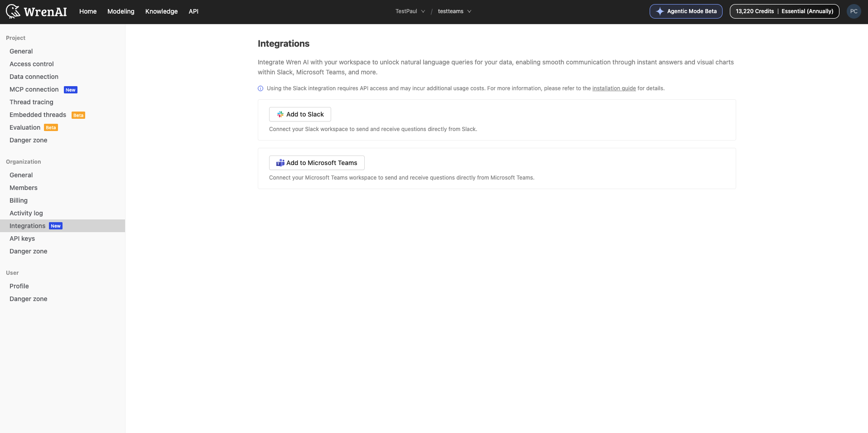The image size is (868, 433).
Task: Click the User section label
Action: click(12, 273)
